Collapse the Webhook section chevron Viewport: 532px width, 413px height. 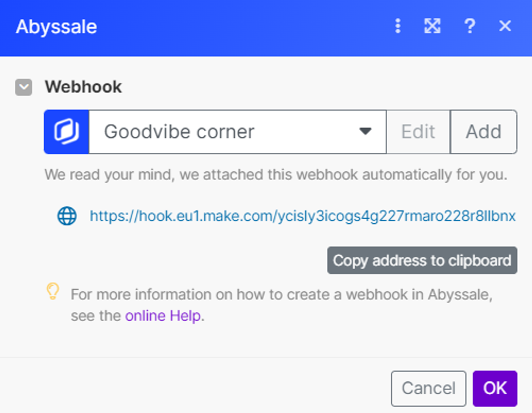24,87
